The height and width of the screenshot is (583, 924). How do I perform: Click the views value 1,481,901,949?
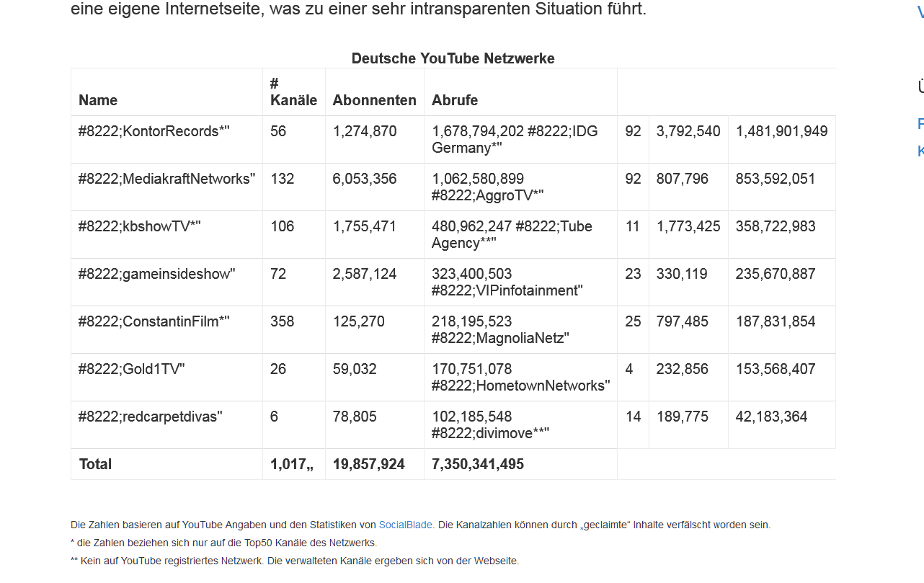(781, 131)
